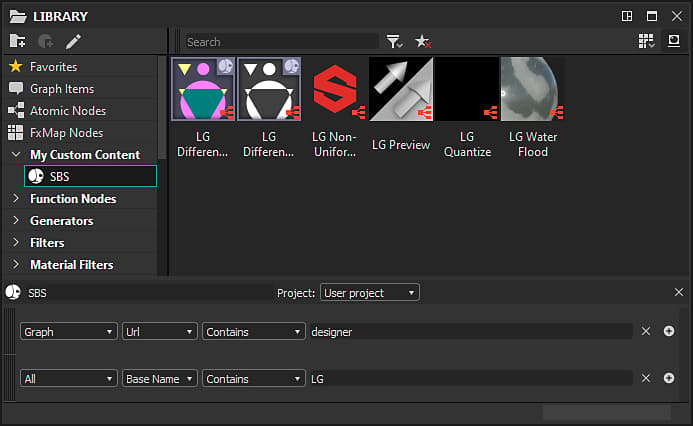
Task: Open the Base Name dropdown
Action: 160,379
